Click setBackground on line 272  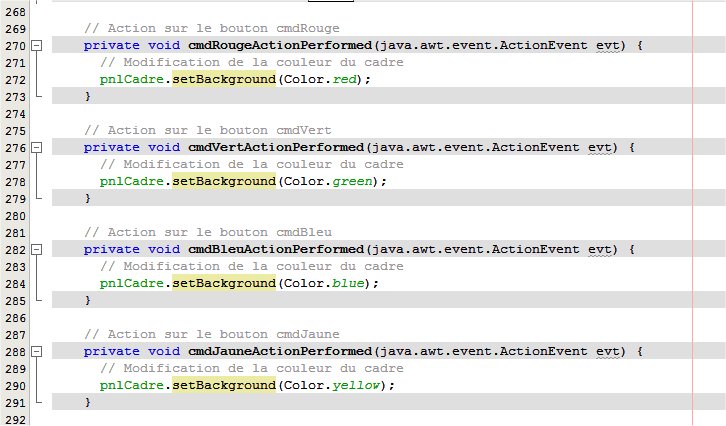click(x=224, y=79)
